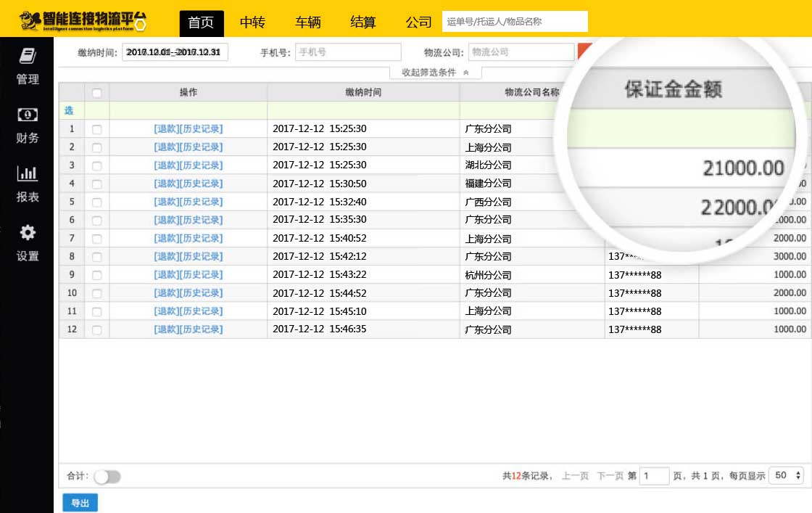The width and height of the screenshot is (812, 513).
Task: Check the checkbox for row 12
Action: pyautogui.click(x=97, y=329)
